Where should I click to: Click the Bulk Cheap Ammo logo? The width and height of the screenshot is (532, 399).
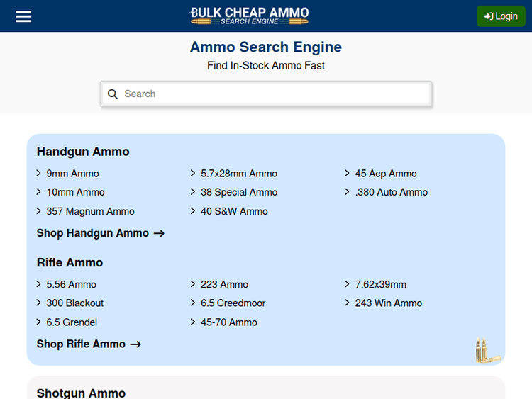249,16
